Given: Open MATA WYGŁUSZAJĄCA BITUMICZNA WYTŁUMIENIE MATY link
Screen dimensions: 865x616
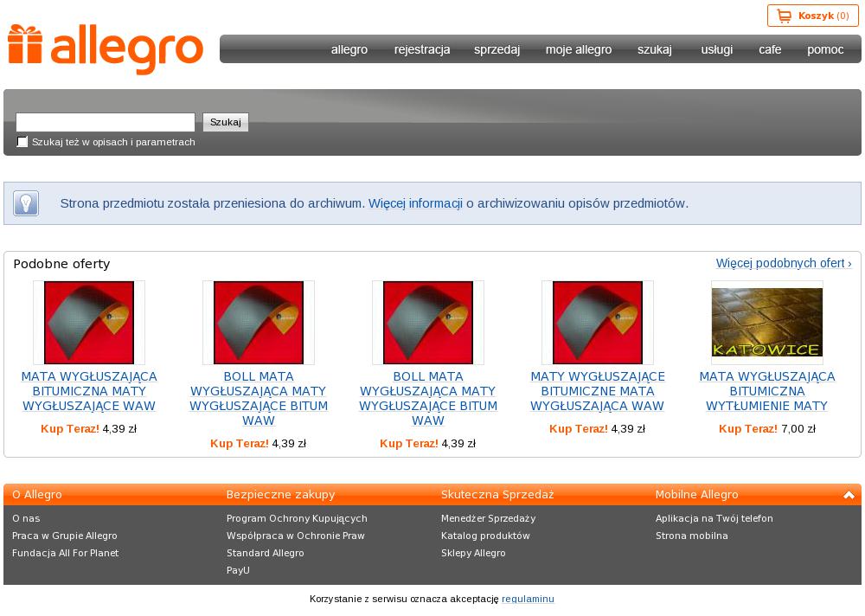Looking at the screenshot, I should pyautogui.click(x=766, y=391).
